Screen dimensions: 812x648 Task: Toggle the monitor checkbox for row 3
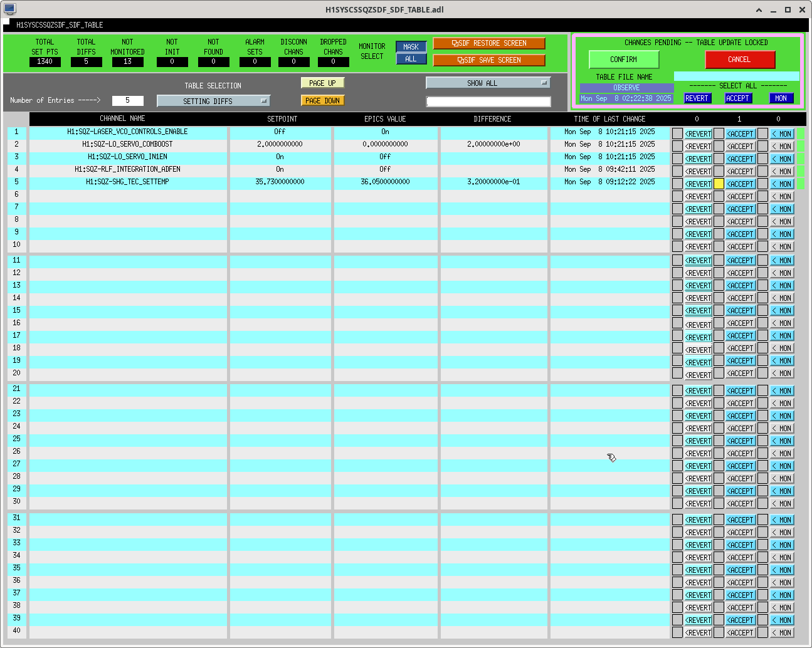[x=762, y=159]
